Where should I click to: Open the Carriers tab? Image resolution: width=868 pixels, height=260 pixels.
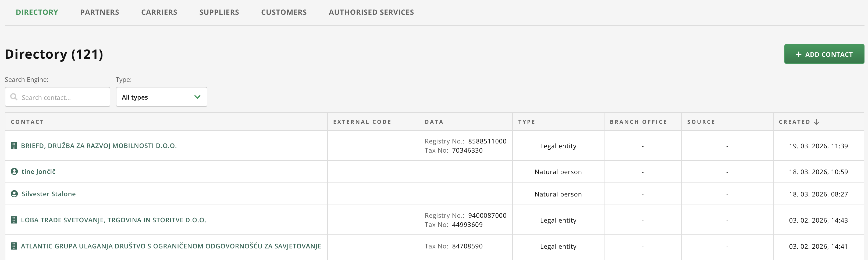tap(159, 12)
